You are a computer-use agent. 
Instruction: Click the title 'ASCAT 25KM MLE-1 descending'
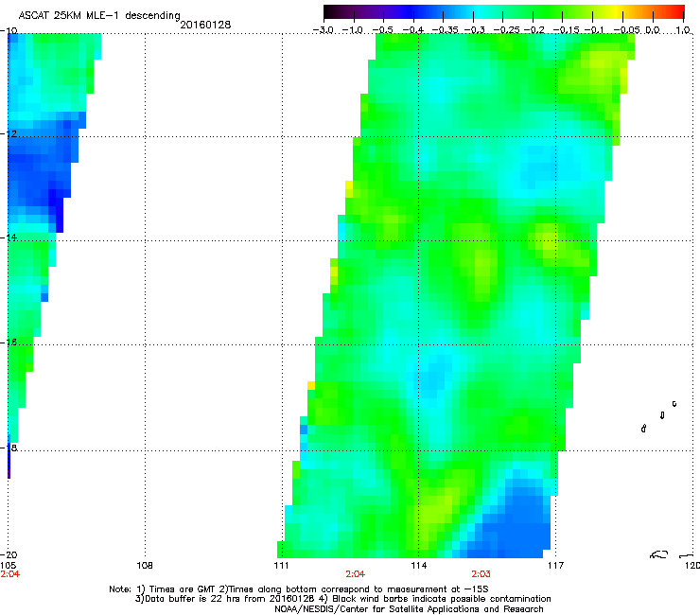pos(99,15)
